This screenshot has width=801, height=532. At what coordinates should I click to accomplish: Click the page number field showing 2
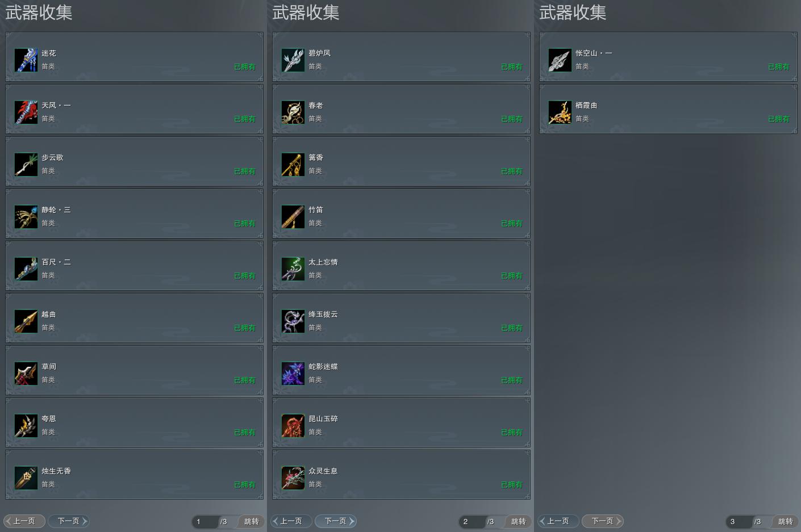coord(472,521)
